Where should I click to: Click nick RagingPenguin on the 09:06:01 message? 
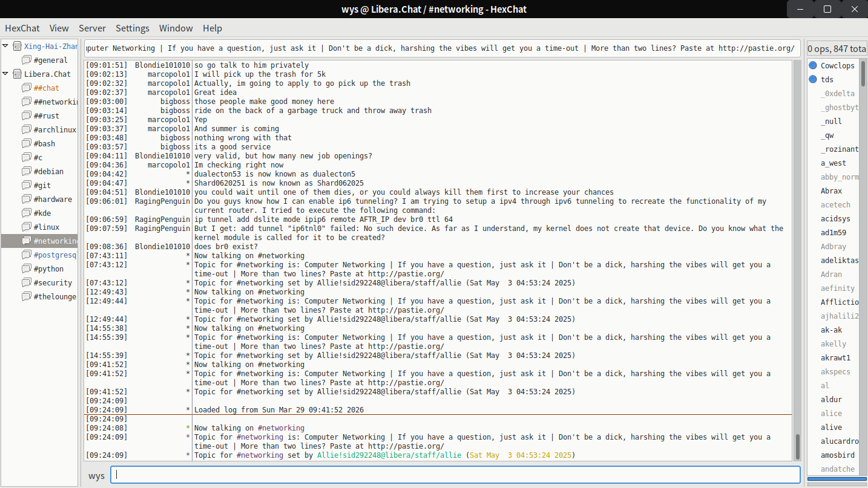tap(162, 201)
